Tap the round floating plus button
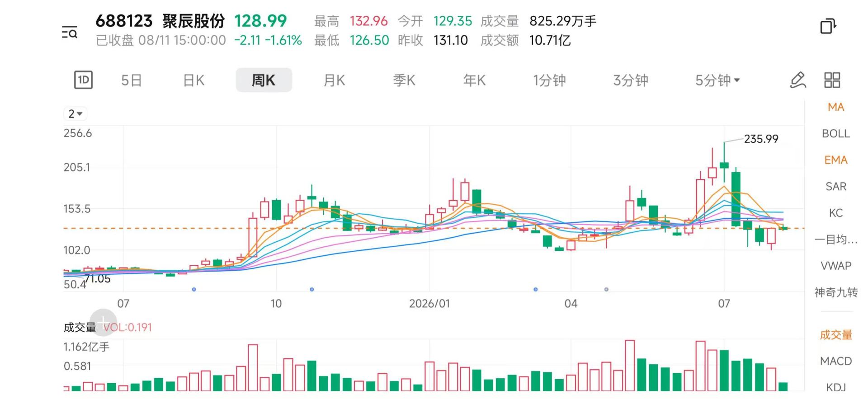The image size is (868, 399). click(x=103, y=322)
